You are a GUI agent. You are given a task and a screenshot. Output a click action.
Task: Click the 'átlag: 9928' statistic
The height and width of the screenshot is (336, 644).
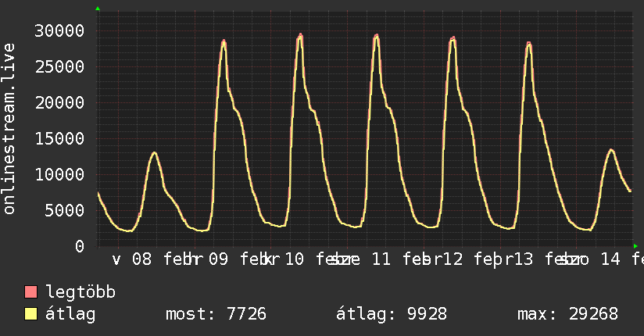(392, 314)
